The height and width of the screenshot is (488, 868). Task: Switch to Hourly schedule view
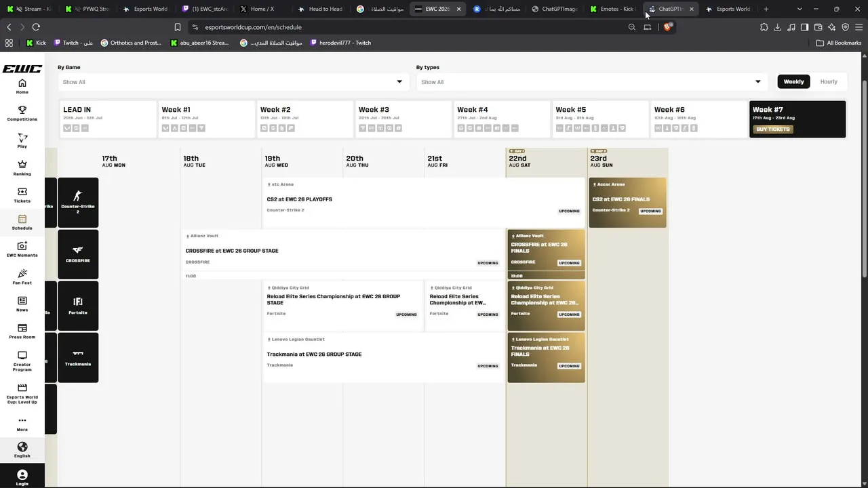coord(829,81)
